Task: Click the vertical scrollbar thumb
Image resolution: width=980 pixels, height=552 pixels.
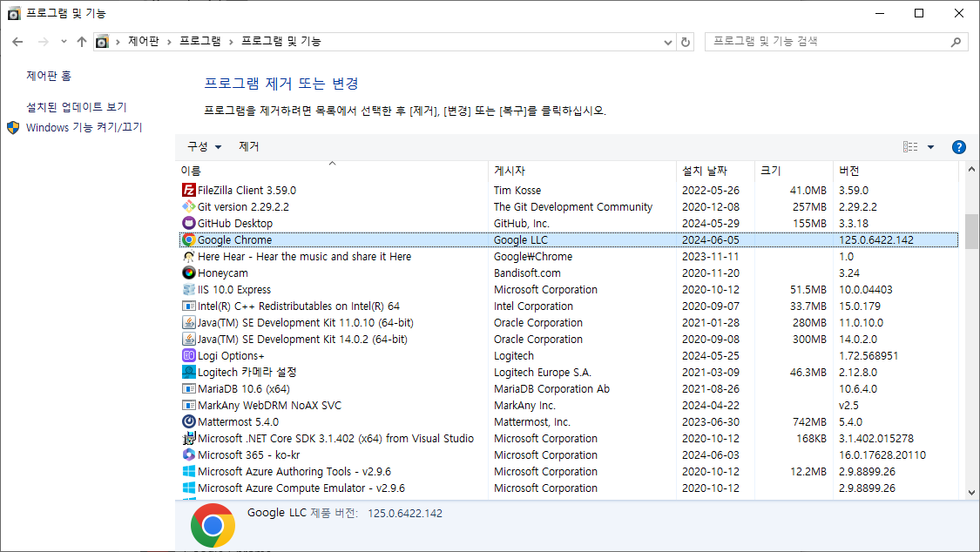Action: pos(971,232)
